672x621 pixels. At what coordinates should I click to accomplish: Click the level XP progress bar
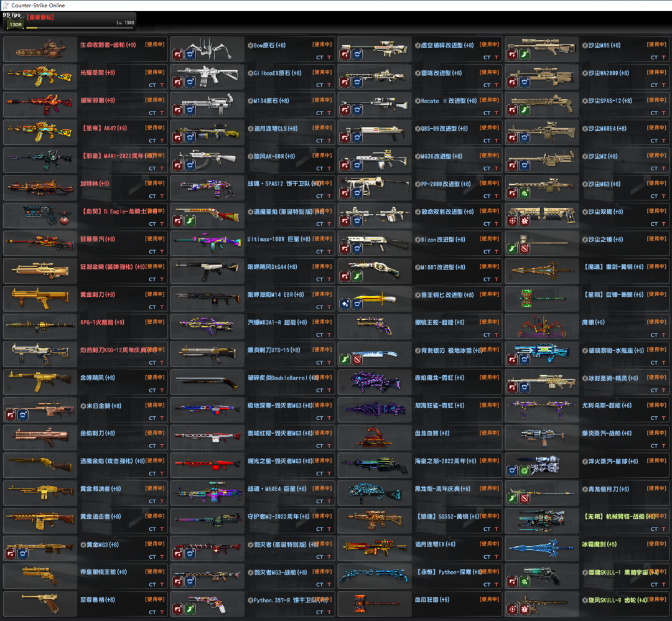tap(80, 28)
